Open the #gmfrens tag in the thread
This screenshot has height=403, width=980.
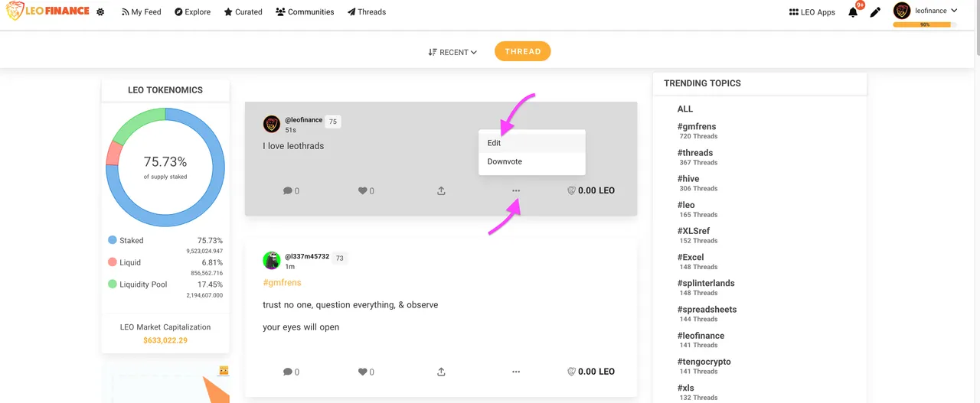[282, 282]
